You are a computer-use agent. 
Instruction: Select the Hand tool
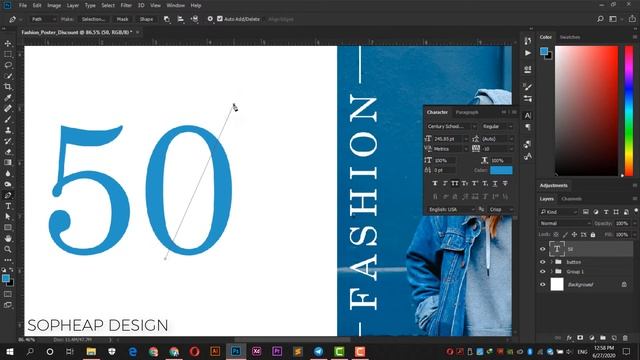click(x=8, y=238)
